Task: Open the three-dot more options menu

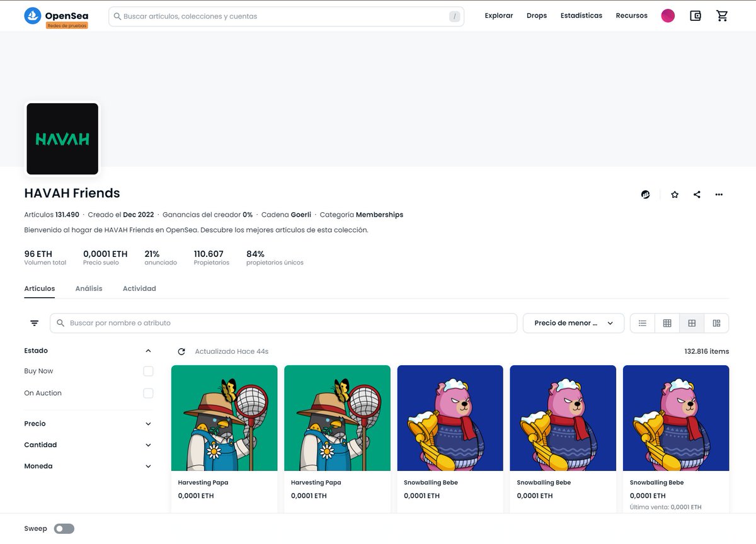Action: (719, 195)
